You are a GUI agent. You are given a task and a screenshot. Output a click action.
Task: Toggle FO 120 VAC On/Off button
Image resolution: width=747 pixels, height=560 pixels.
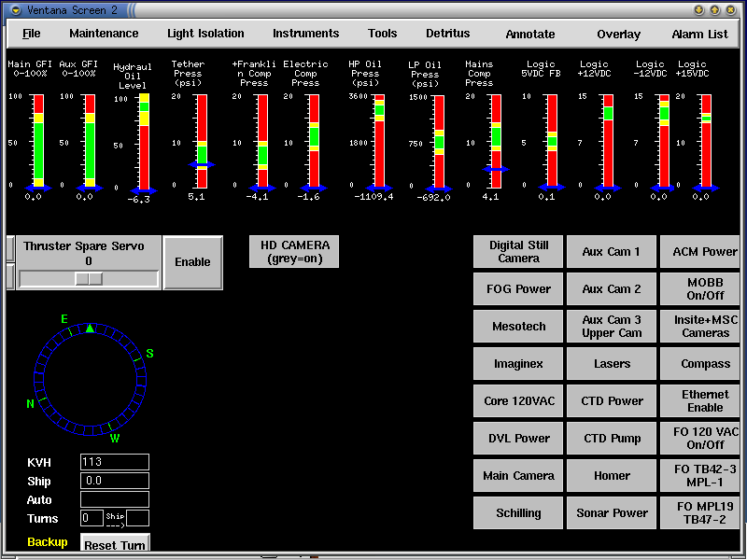tap(700, 438)
